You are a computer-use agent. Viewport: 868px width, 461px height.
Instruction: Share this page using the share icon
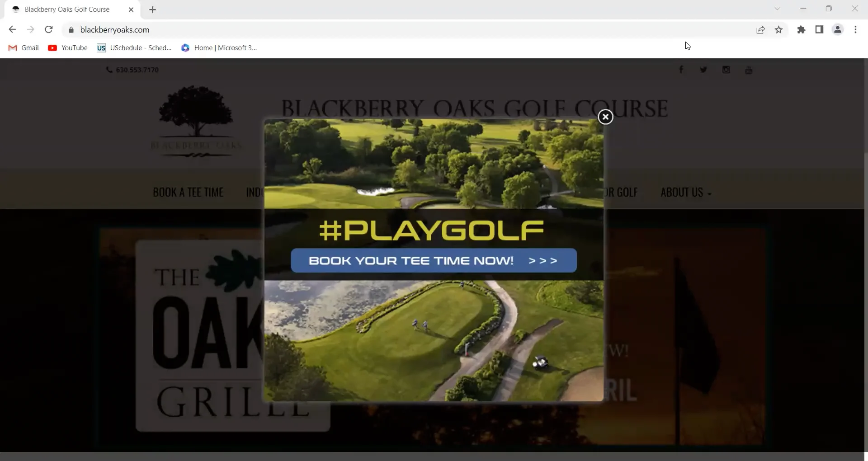[760, 30]
